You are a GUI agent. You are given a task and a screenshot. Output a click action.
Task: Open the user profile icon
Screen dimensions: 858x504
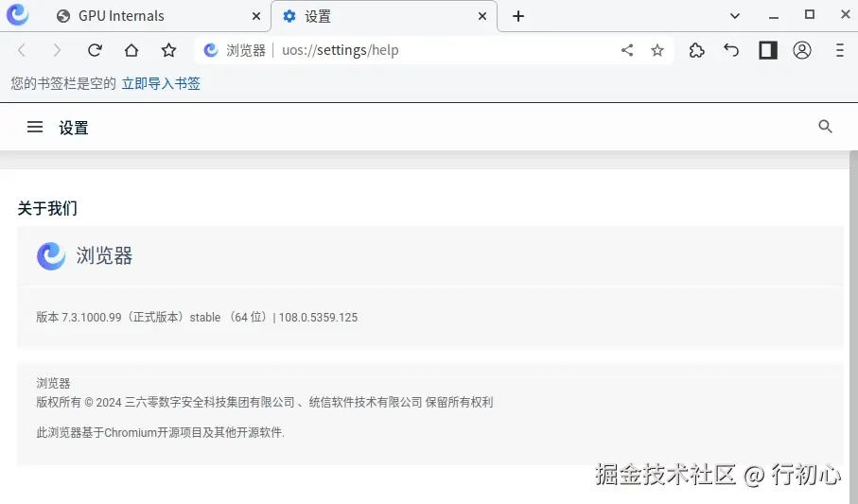coord(802,50)
